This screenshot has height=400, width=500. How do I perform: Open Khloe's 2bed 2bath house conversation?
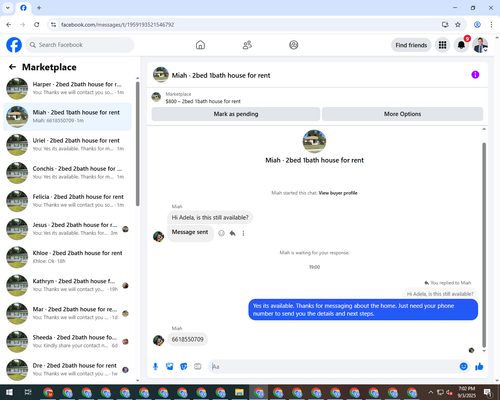[67, 257]
